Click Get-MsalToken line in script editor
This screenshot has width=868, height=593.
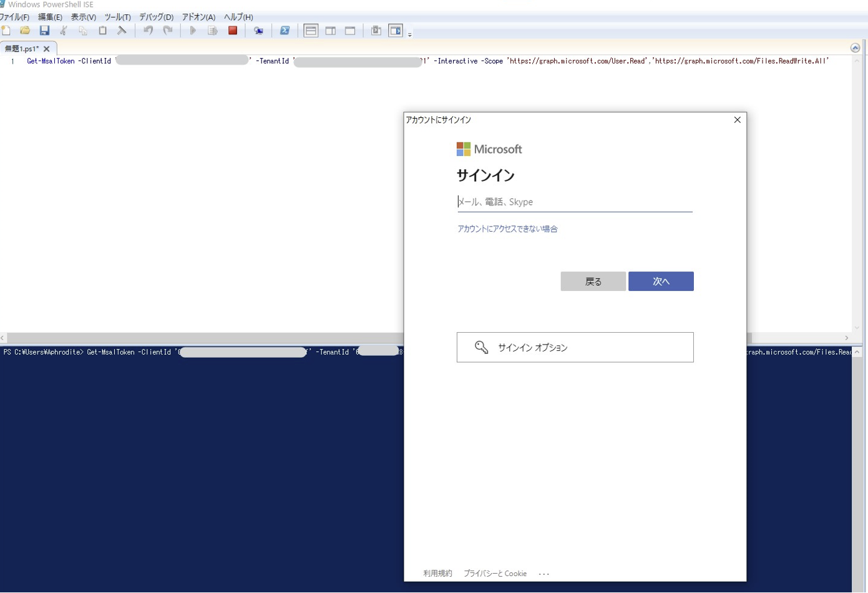(x=427, y=61)
